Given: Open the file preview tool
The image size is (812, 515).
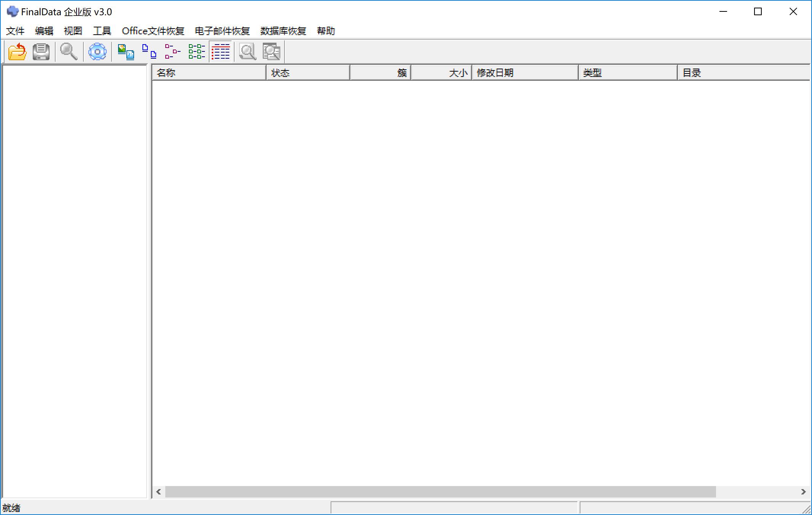Looking at the screenshot, I should point(247,51).
